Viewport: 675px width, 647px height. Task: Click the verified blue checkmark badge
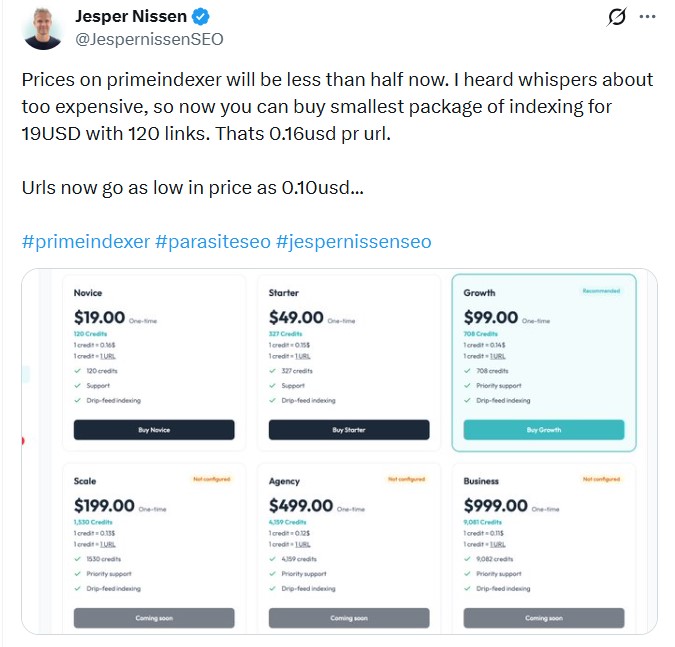point(202,18)
